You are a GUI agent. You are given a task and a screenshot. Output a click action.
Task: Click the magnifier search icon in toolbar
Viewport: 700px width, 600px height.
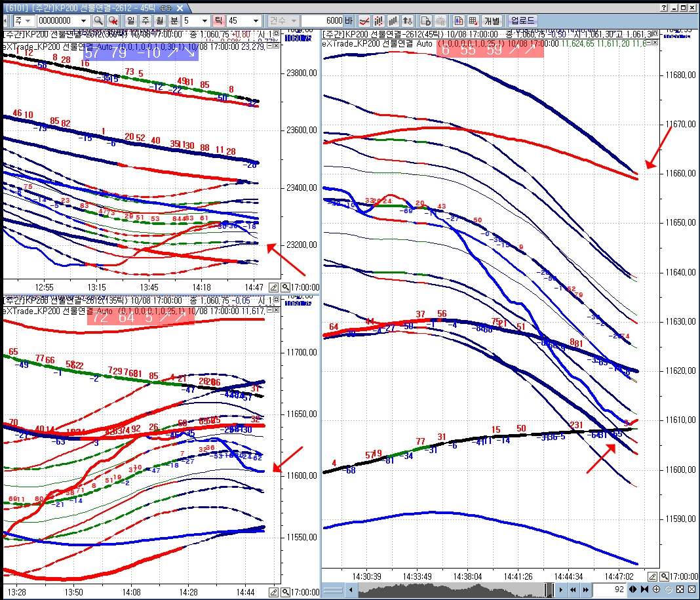[98, 20]
